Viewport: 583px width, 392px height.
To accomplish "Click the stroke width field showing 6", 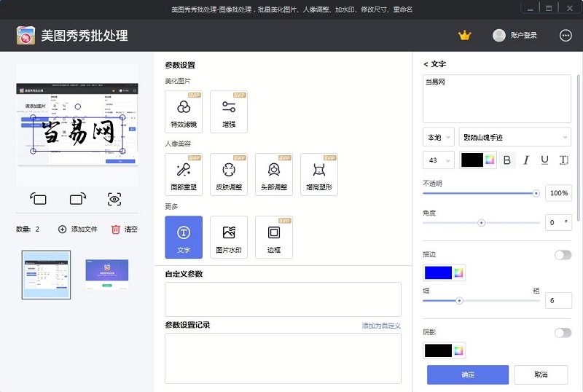I will tap(558, 300).
